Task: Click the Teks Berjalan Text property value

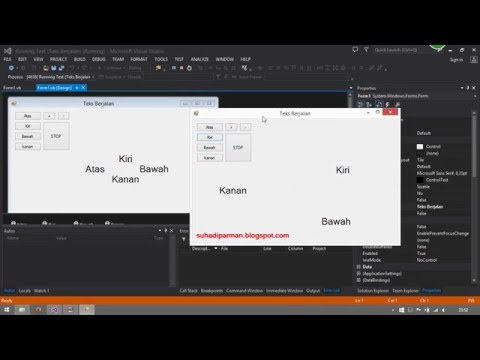Action: (430, 207)
